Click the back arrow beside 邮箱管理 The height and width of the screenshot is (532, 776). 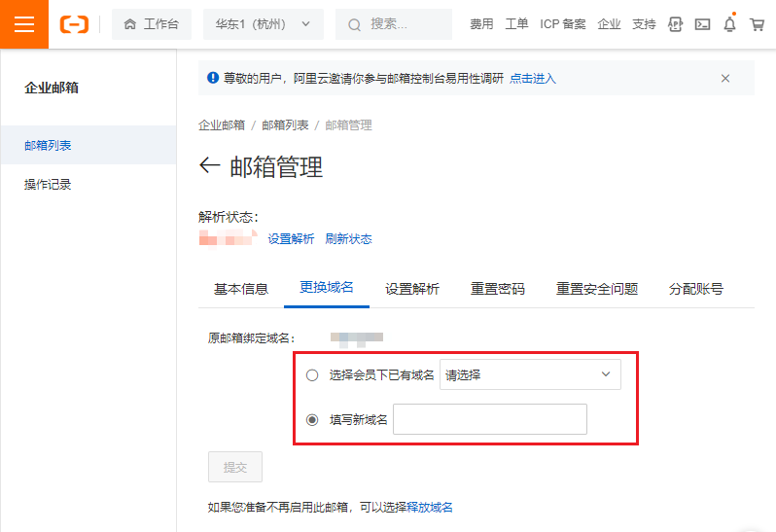click(x=208, y=166)
